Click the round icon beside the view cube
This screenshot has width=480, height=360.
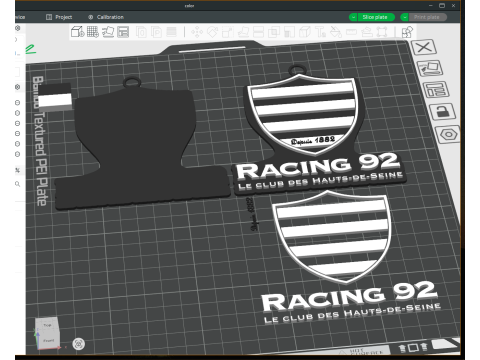click(79, 344)
